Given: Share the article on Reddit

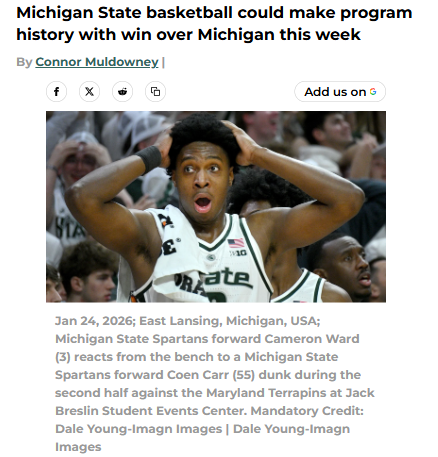Looking at the screenshot, I should [122, 92].
